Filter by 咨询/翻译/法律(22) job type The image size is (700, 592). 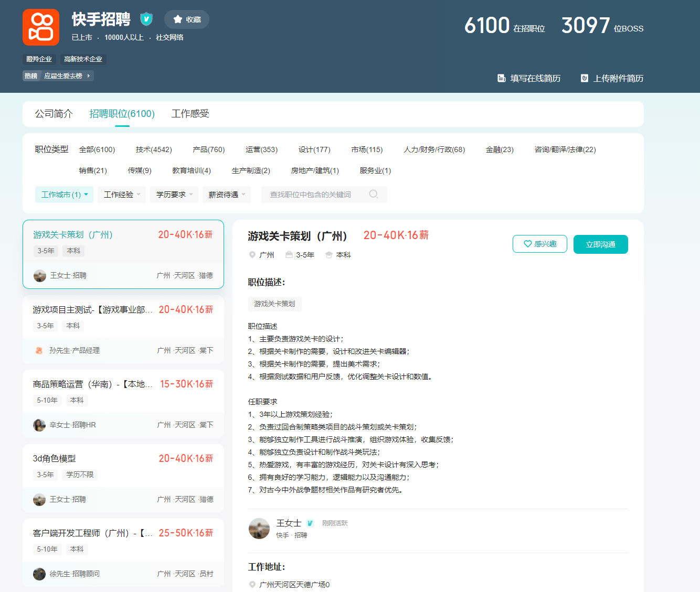pos(565,149)
